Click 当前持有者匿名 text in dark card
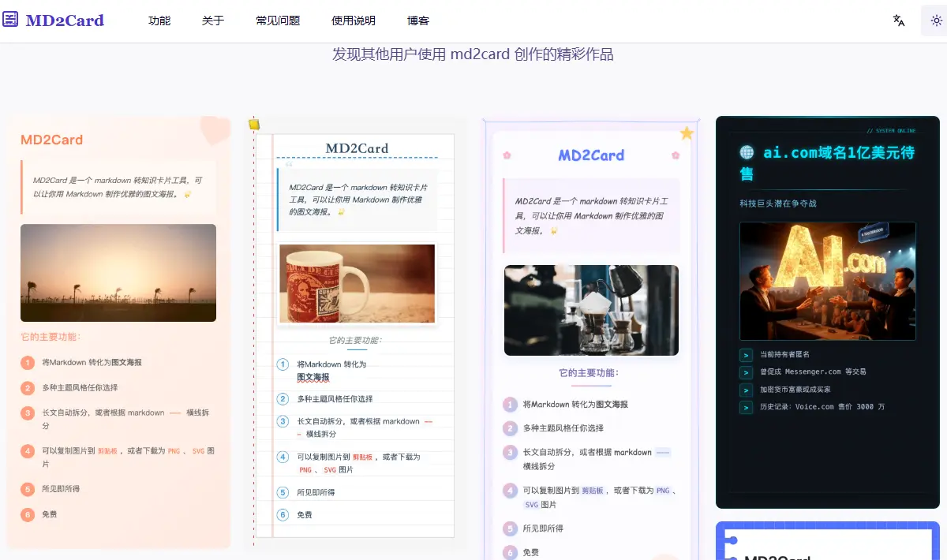 [784, 355]
